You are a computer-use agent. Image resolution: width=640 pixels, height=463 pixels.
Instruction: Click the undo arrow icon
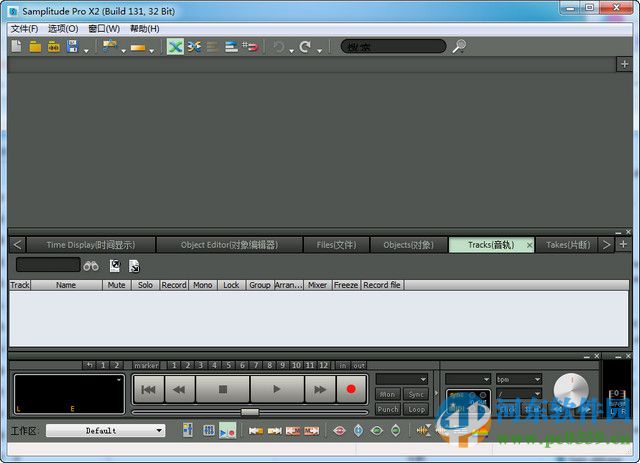tap(279, 46)
